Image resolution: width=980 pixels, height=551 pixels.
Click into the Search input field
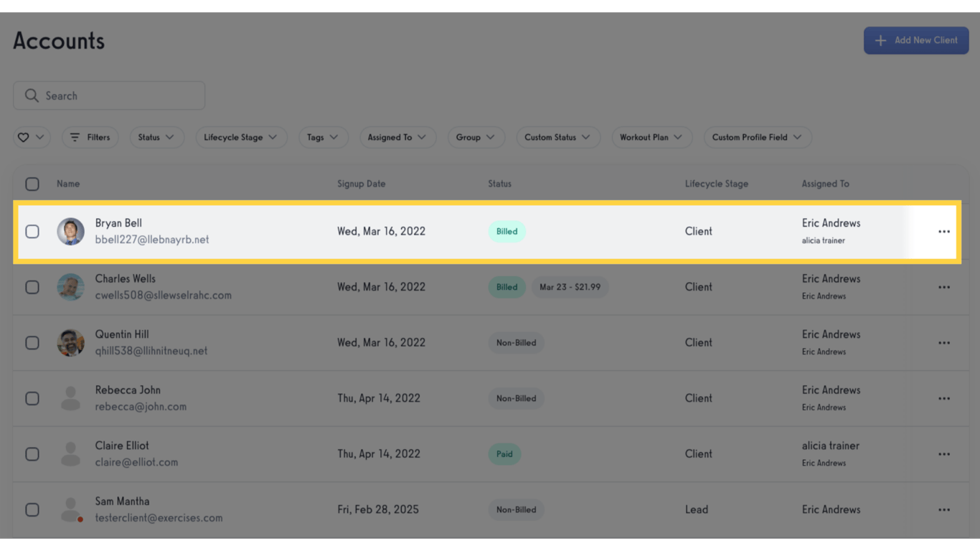pos(109,95)
